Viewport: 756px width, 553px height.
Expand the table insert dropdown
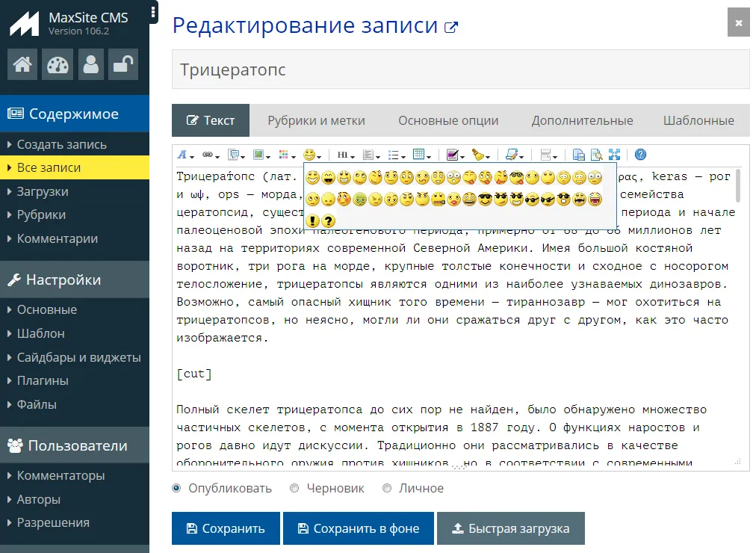point(421,155)
